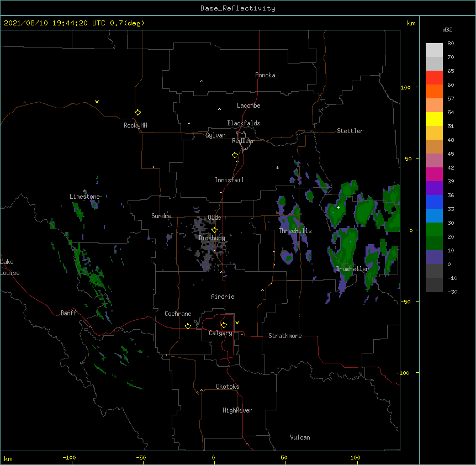Select the Calgary label
This screenshot has height=465, width=476.
[x=220, y=333]
